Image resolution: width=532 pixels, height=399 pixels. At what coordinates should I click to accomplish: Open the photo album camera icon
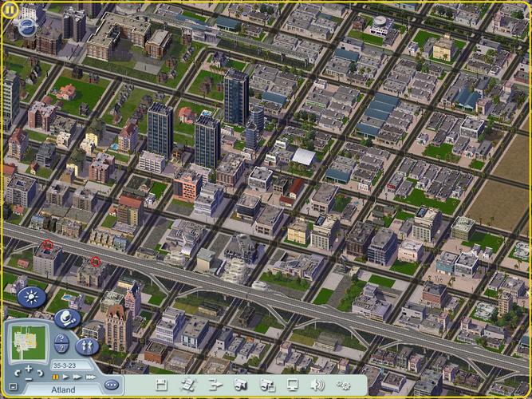[266, 385]
